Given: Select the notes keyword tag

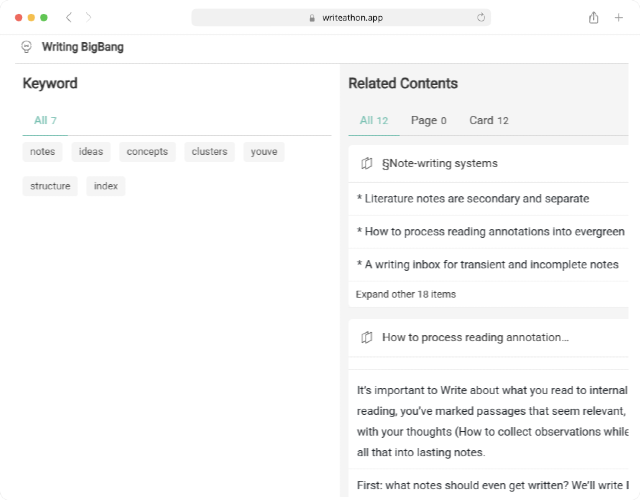Looking at the screenshot, I should (42, 152).
